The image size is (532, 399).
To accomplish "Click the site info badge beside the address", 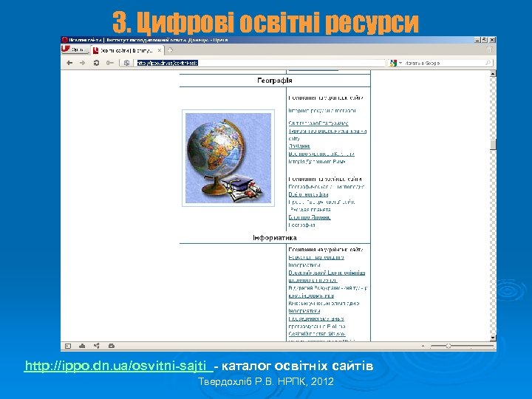I will click(x=126, y=63).
